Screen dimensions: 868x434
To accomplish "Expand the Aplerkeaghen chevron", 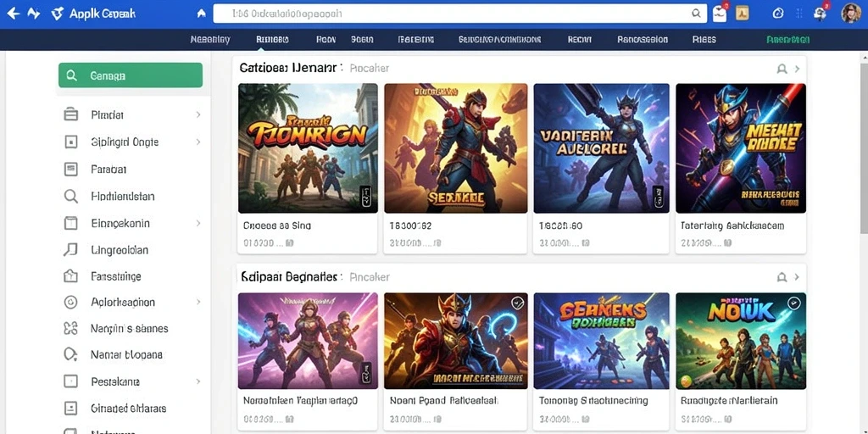I will click(x=198, y=303).
